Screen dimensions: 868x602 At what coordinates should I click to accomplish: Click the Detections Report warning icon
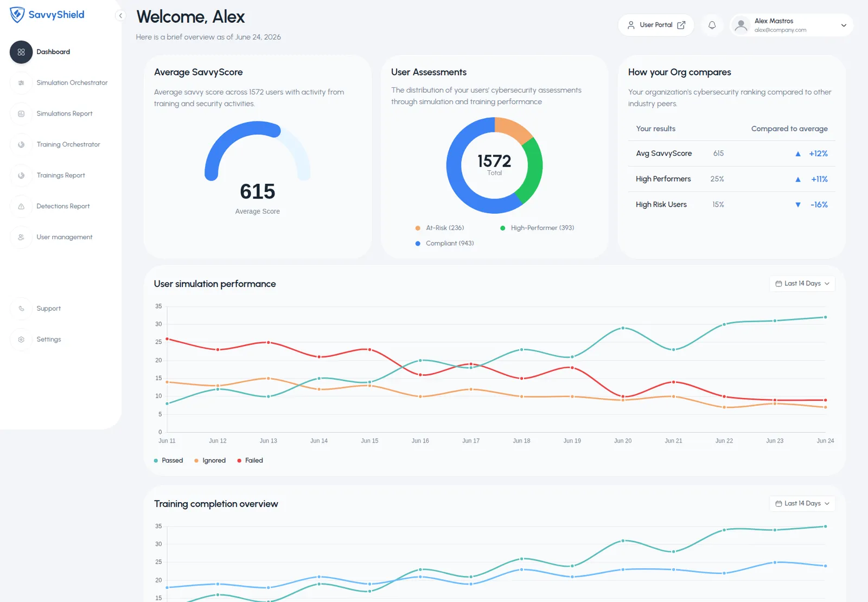coord(21,207)
